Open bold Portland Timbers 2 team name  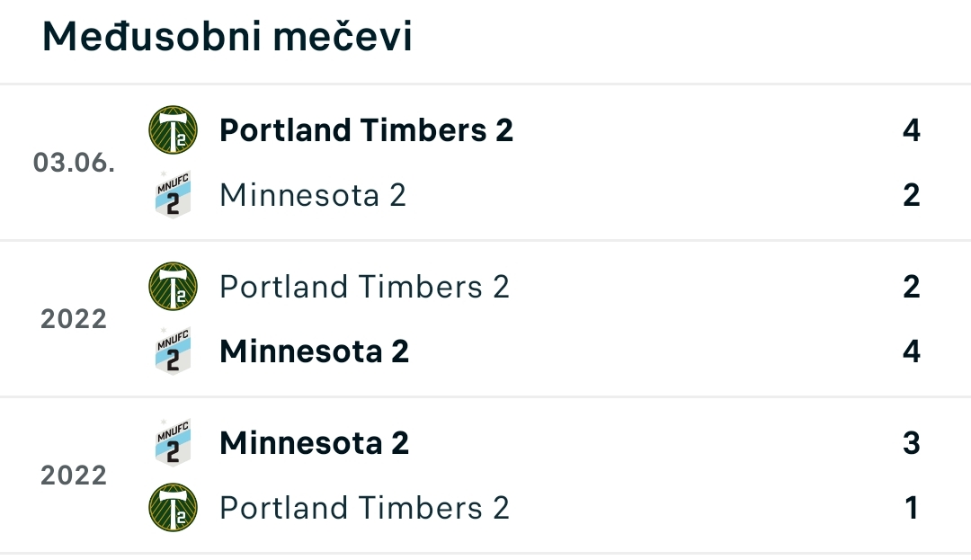(x=367, y=130)
